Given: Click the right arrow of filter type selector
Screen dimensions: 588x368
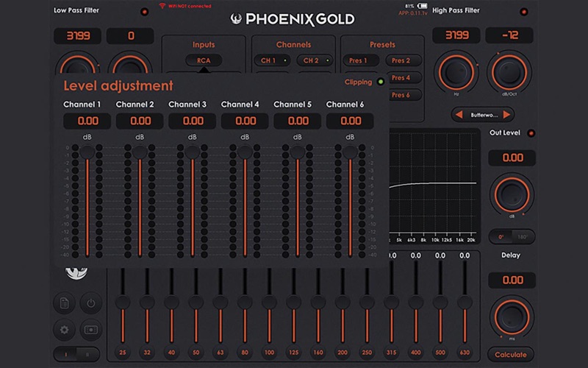Looking at the screenshot, I should (x=506, y=115).
